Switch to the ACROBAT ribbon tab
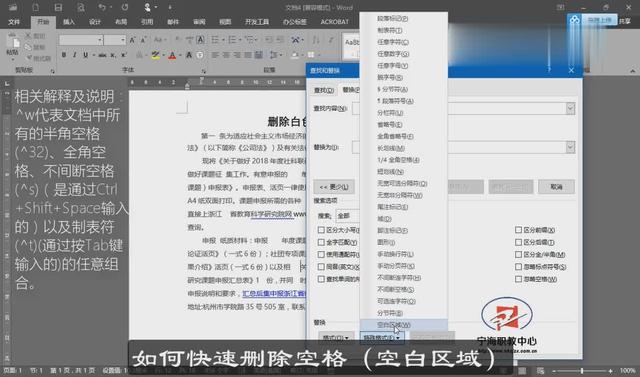 tap(335, 22)
